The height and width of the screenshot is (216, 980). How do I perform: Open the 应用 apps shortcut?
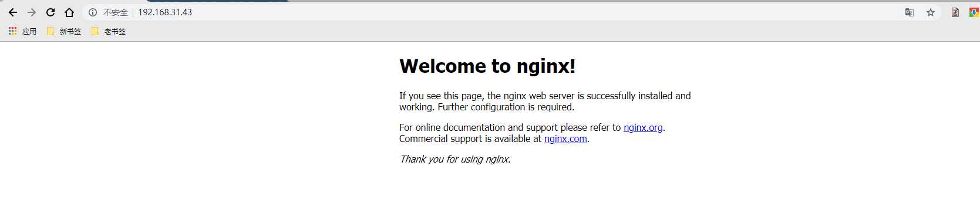[22, 31]
